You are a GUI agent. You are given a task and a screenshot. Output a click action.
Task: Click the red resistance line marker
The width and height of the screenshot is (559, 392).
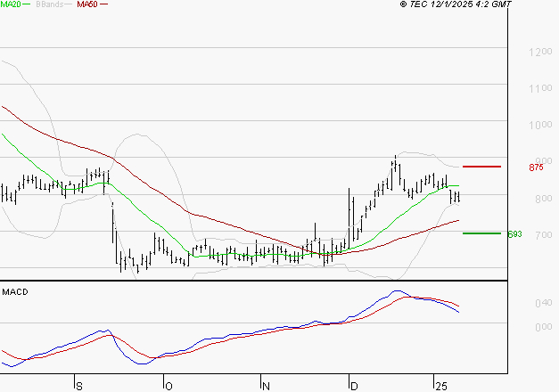pyautogui.click(x=481, y=167)
